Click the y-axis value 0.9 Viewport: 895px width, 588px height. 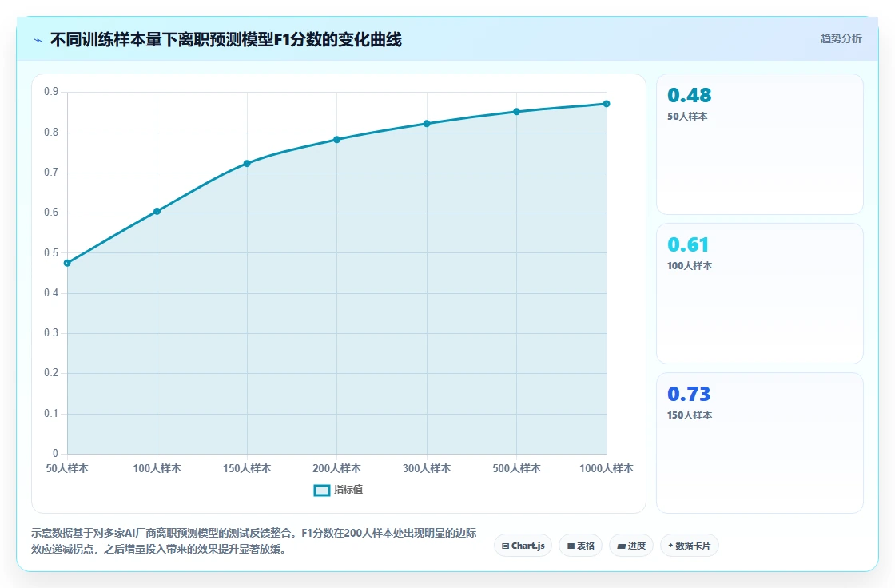pyautogui.click(x=51, y=92)
